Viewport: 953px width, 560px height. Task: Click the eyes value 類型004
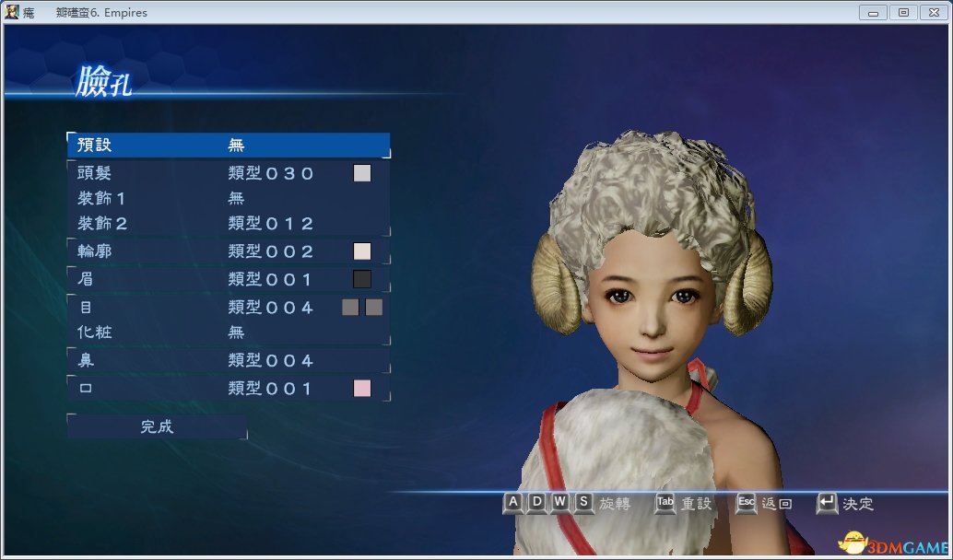click(271, 308)
